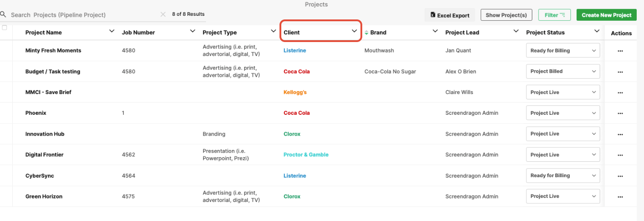Click the MMCI - Save Brief project name

48,92
